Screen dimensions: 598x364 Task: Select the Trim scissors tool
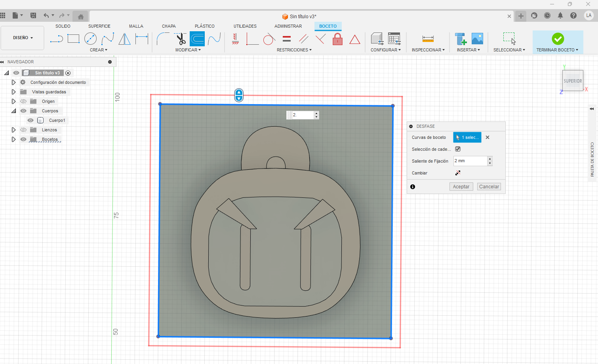pyautogui.click(x=181, y=39)
